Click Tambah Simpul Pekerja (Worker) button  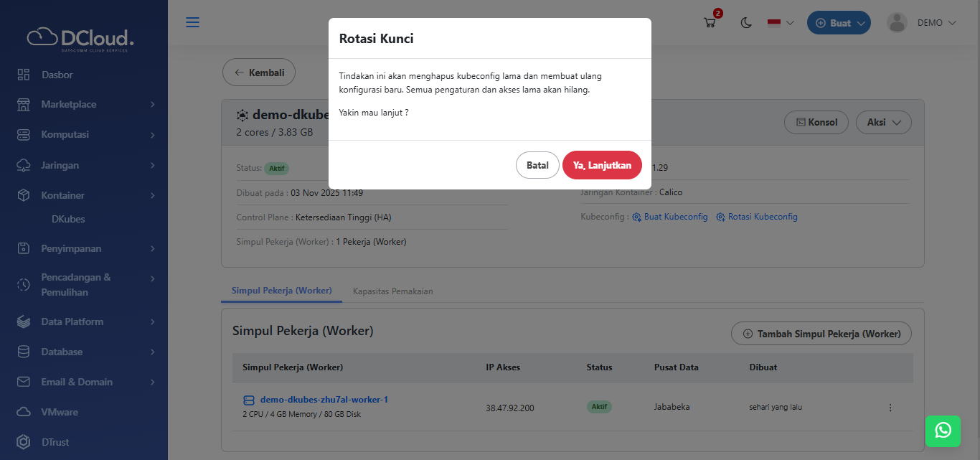(x=821, y=334)
